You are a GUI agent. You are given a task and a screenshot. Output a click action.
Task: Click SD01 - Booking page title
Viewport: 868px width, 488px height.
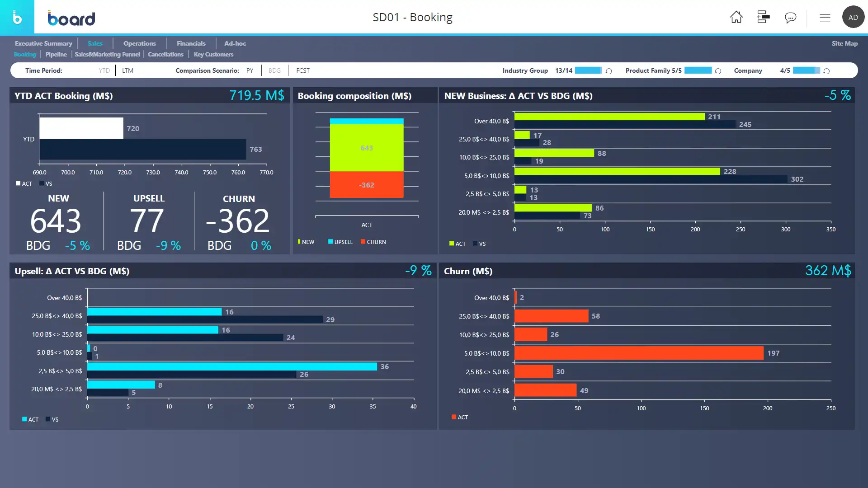click(412, 17)
